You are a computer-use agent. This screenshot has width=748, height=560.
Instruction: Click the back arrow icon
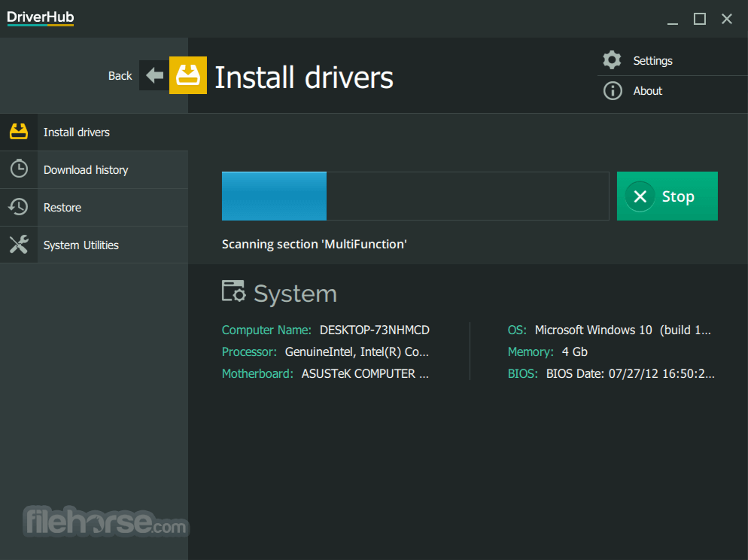click(154, 75)
